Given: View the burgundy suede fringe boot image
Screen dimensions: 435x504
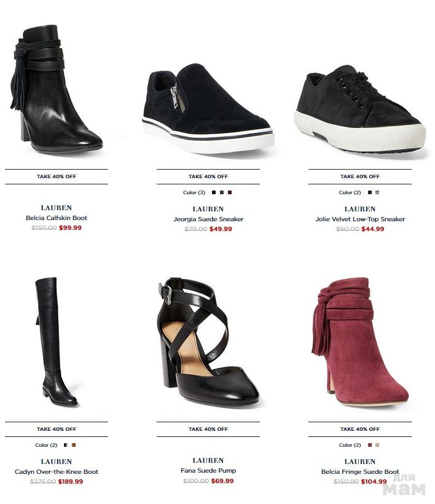Looking at the screenshot, I should click(x=360, y=341).
